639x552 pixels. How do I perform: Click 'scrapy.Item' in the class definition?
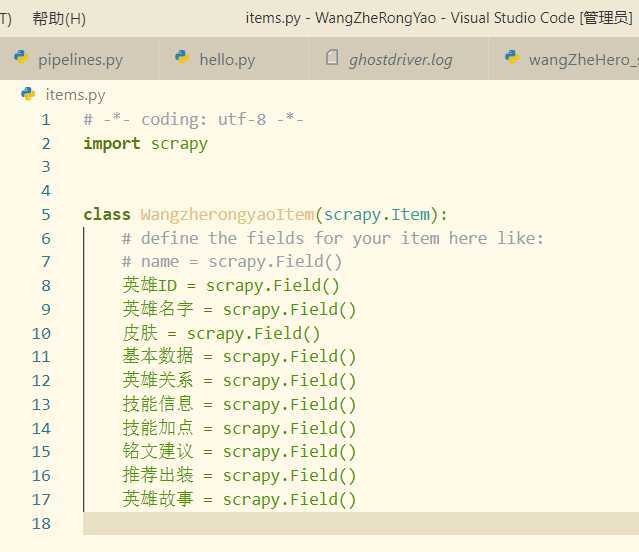(x=377, y=215)
